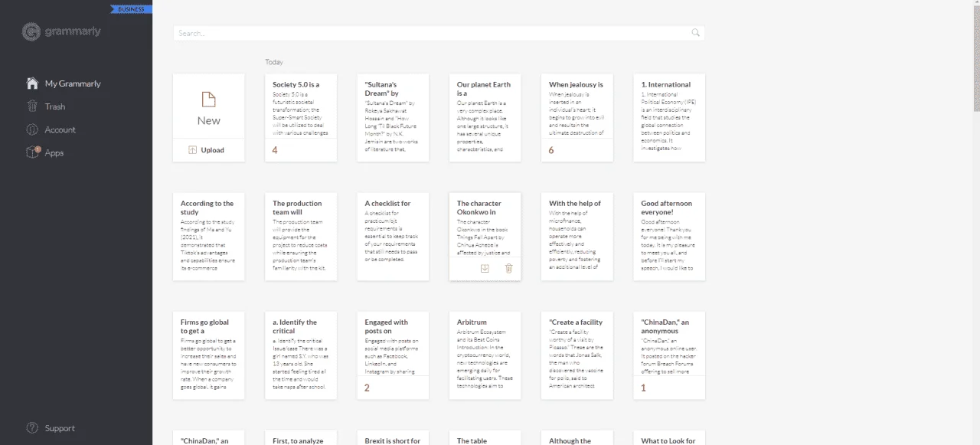Click alert count 2 on Engaged with posts card

(x=367, y=388)
